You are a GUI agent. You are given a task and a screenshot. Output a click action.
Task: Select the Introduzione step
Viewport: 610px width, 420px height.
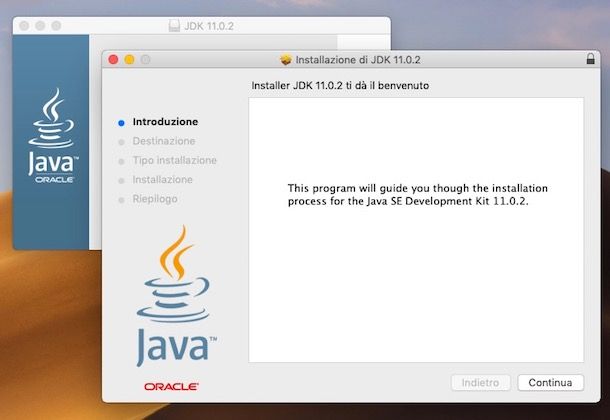(165, 122)
